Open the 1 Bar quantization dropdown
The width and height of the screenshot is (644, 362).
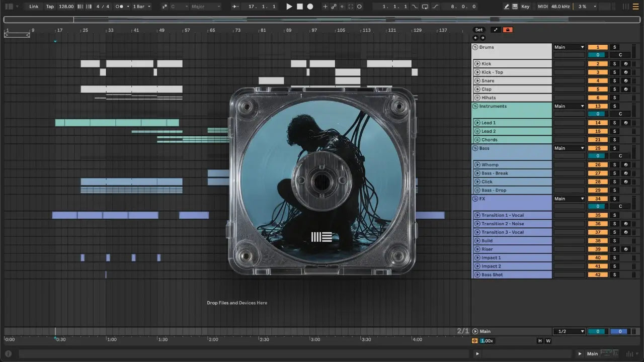142,7
